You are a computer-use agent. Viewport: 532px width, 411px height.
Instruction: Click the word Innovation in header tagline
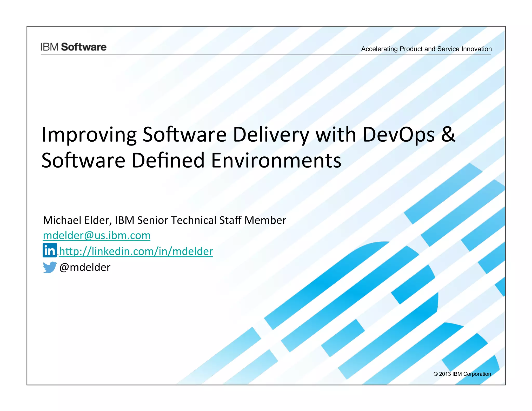(476, 49)
